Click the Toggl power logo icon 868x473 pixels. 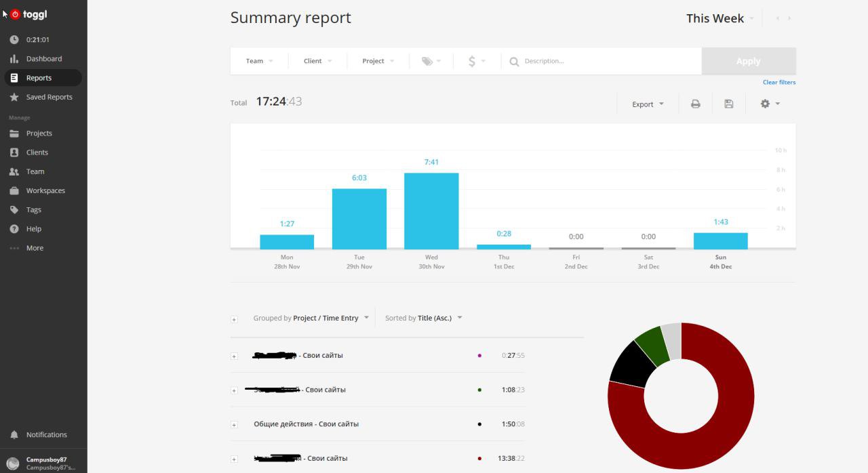pos(15,14)
